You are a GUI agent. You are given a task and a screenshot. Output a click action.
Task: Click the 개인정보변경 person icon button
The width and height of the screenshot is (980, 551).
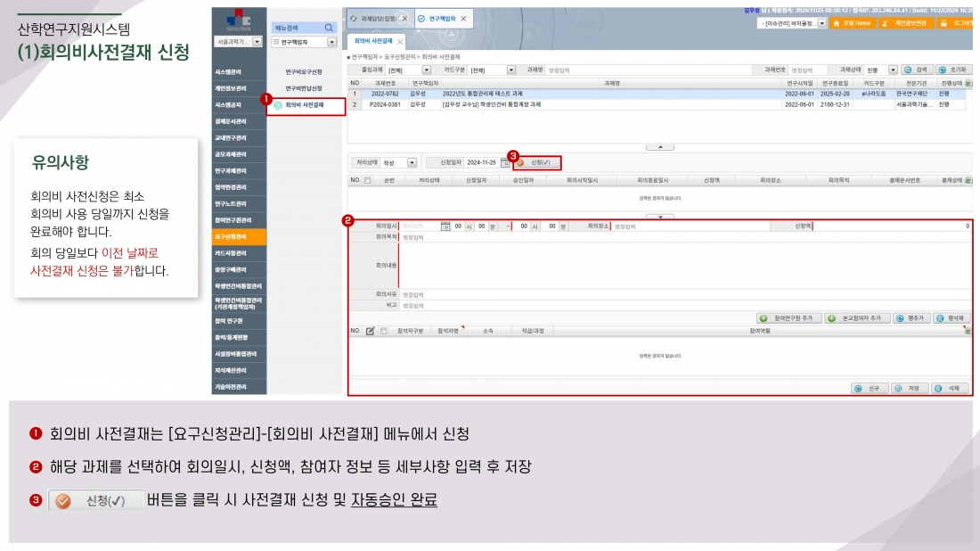[885, 23]
